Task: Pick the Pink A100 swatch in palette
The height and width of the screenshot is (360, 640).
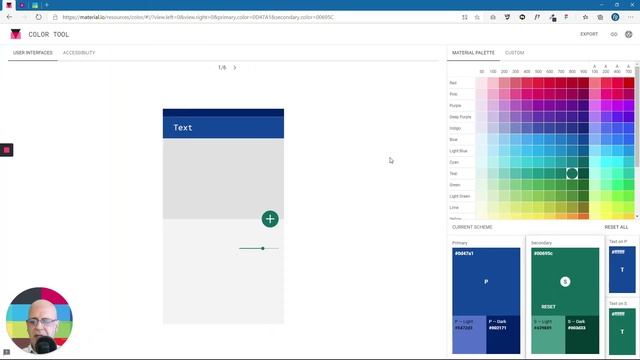Action: tap(595, 94)
